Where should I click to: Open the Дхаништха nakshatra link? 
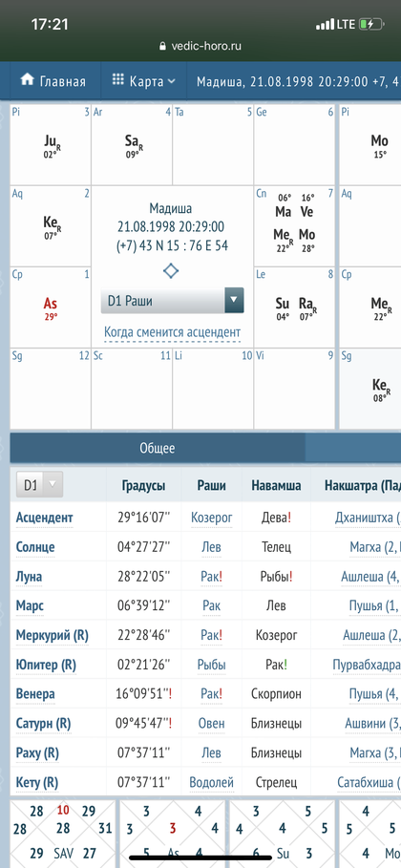(x=368, y=518)
